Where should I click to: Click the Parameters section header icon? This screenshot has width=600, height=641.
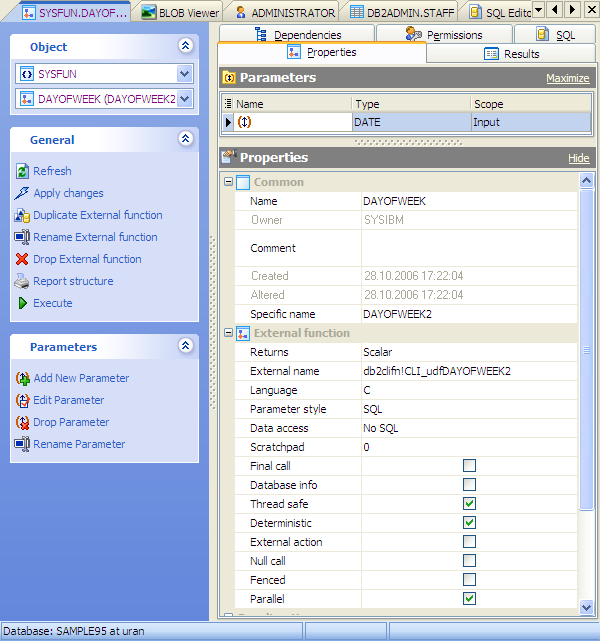pos(229,77)
